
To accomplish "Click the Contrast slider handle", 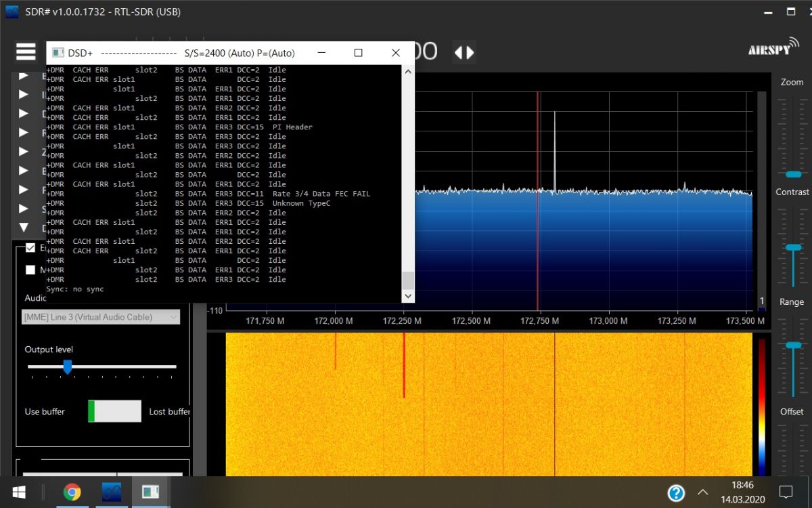I will (793, 248).
